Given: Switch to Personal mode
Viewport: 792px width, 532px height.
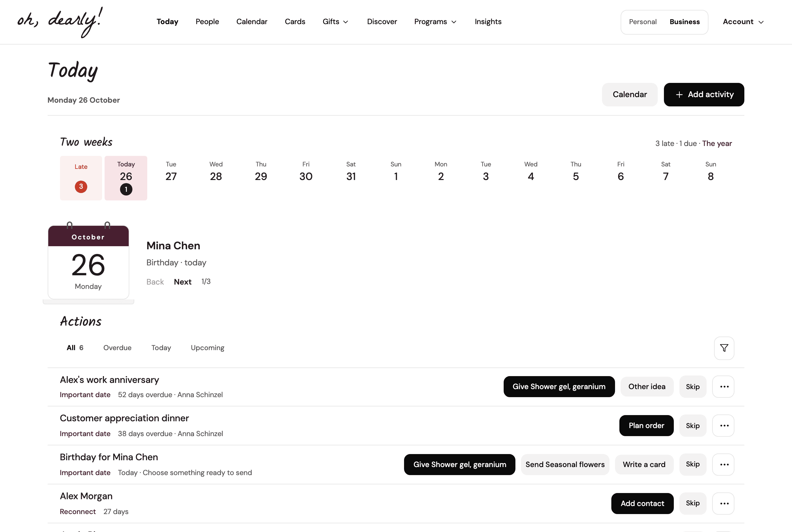Looking at the screenshot, I should click(642, 22).
